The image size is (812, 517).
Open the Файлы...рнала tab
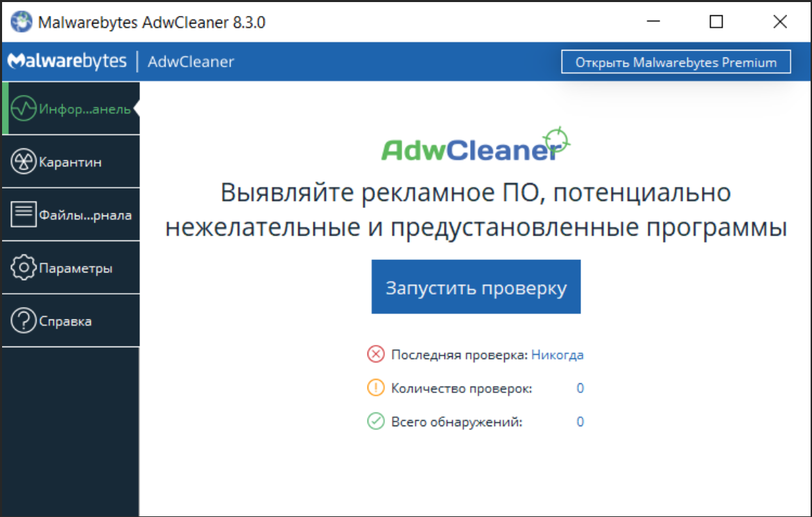pos(71,214)
